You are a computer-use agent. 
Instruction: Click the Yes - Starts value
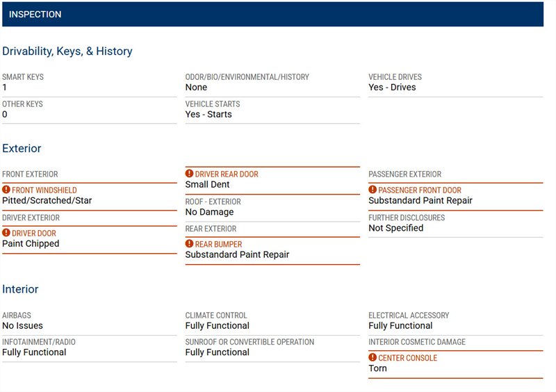pyautogui.click(x=208, y=115)
